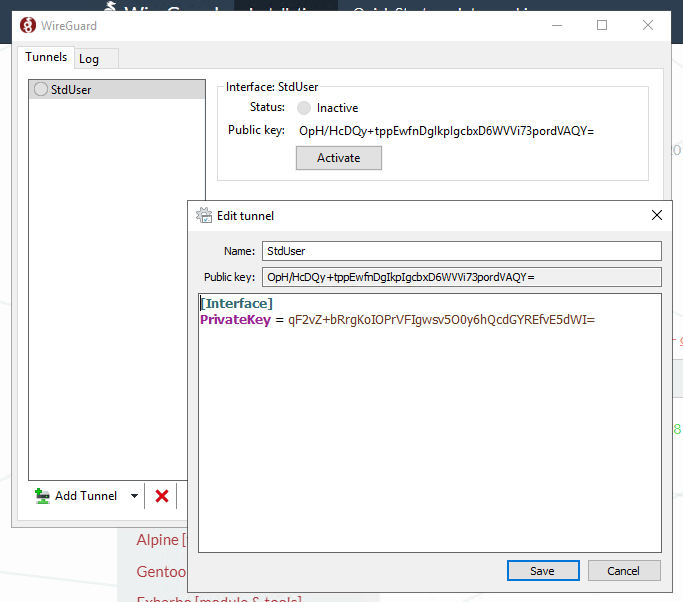This screenshot has height=602, width=683.
Task: Cancel editing the tunnel
Action: (623, 571)
